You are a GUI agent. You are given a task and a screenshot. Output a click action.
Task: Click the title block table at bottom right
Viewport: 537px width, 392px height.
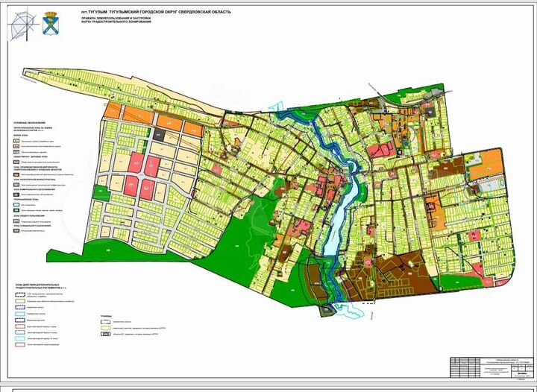492,367
